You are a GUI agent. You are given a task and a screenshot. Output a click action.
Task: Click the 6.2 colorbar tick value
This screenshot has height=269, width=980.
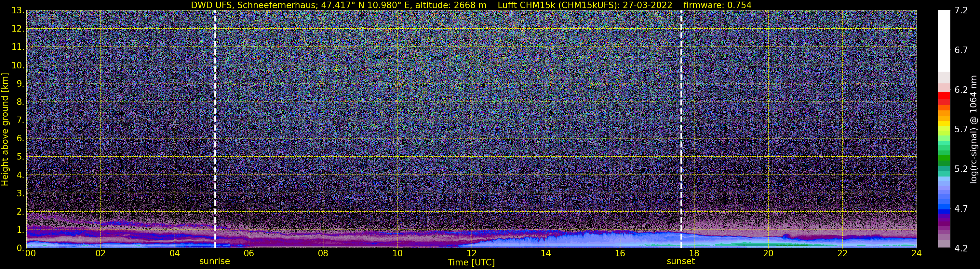pos(961,90)
